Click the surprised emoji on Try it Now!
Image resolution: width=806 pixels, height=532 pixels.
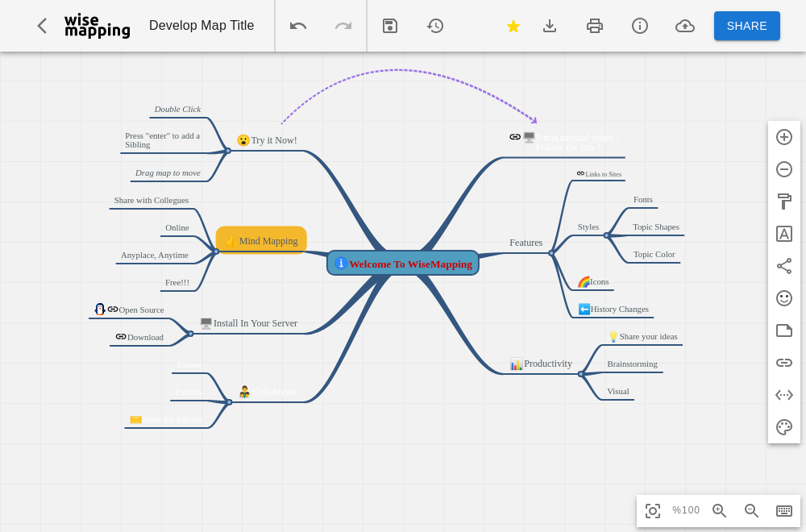pos(243,140)
